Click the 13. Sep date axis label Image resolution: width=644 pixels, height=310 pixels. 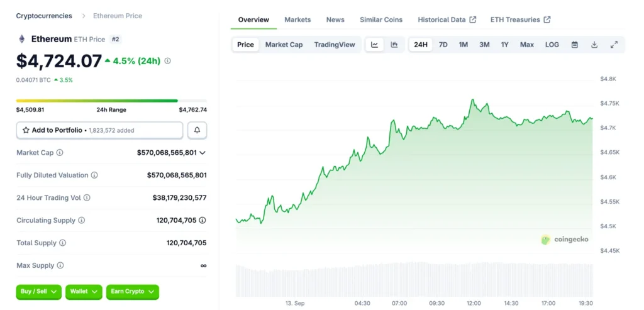pos(296,304)
